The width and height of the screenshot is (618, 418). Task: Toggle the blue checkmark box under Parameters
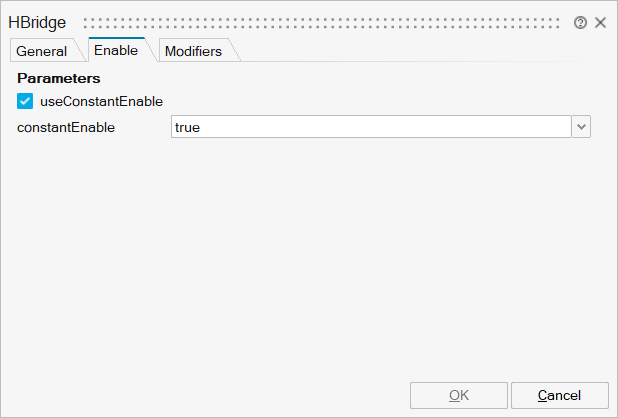point(25,101)
